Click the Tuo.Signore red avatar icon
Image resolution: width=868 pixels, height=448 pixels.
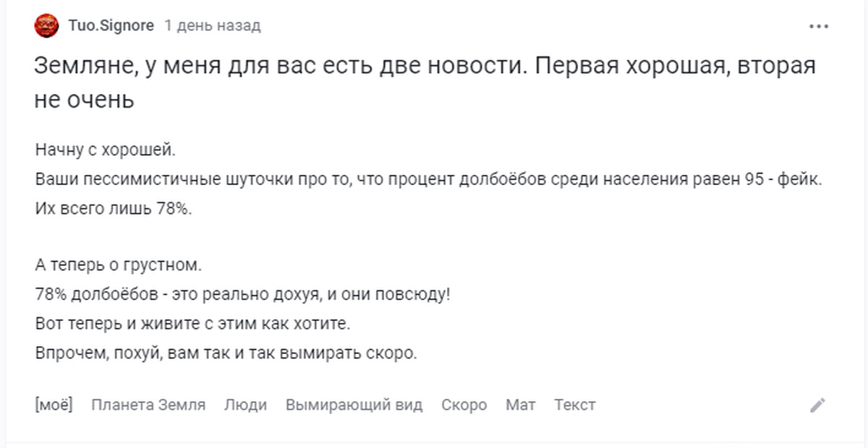[46, 27]
